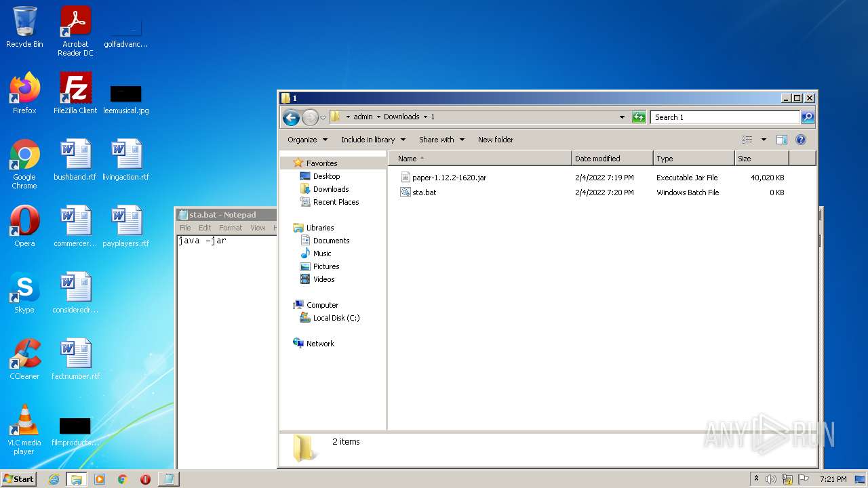The height and width of the screenshot is (488, 868).
Task: Select the leemusical.jpg desktop file
Action: pyautogui.click(x=126, y=98)
